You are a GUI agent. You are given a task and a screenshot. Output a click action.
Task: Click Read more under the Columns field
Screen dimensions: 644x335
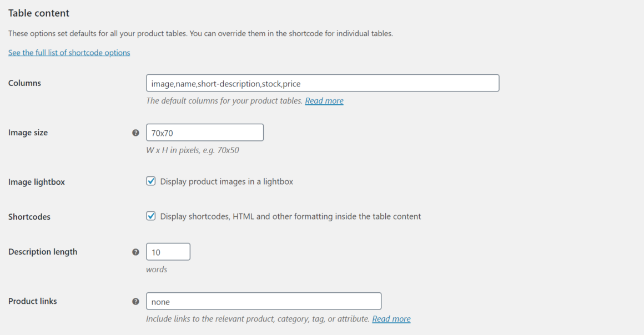point(324,100)
